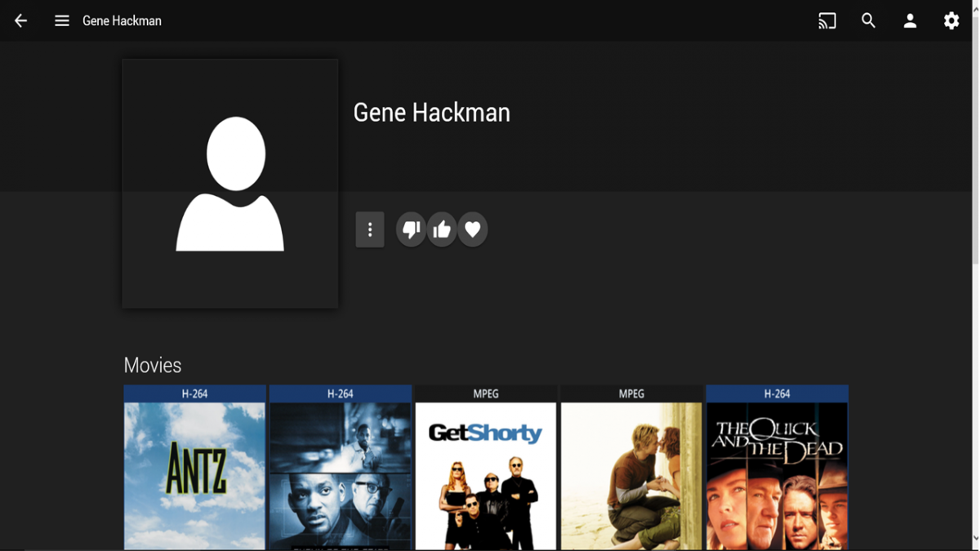The image size is (980, 551).
Task: Open the search icon
Action: (x=868, y=21)
